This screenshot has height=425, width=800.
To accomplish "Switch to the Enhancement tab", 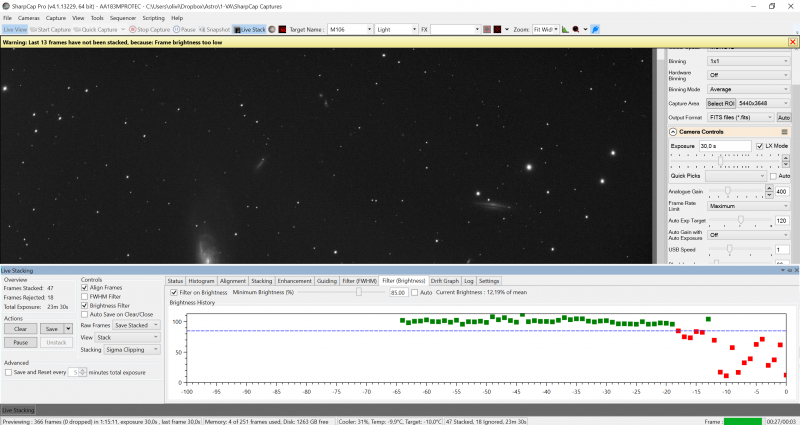I will (x=294, y=281).
